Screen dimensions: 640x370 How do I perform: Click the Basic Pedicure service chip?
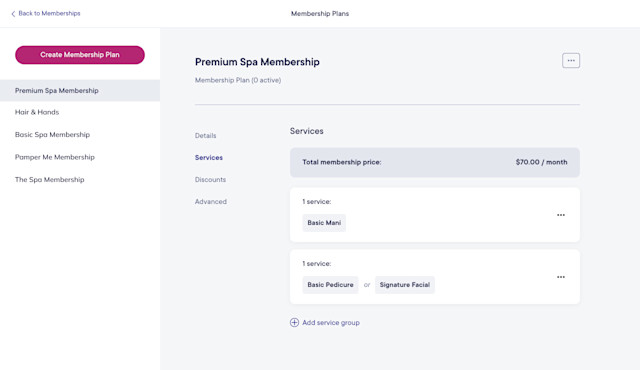pos(330,285)
